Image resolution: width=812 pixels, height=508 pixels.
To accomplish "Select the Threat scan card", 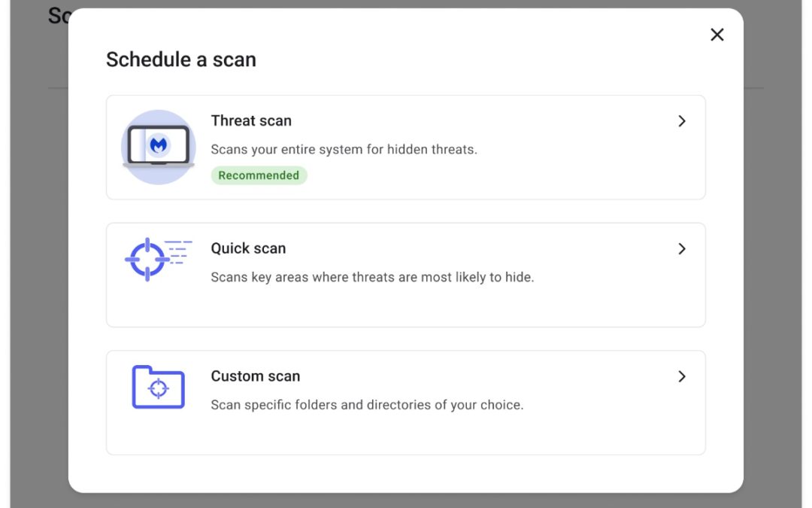I will pyautogui.click(x=406, y=148).
